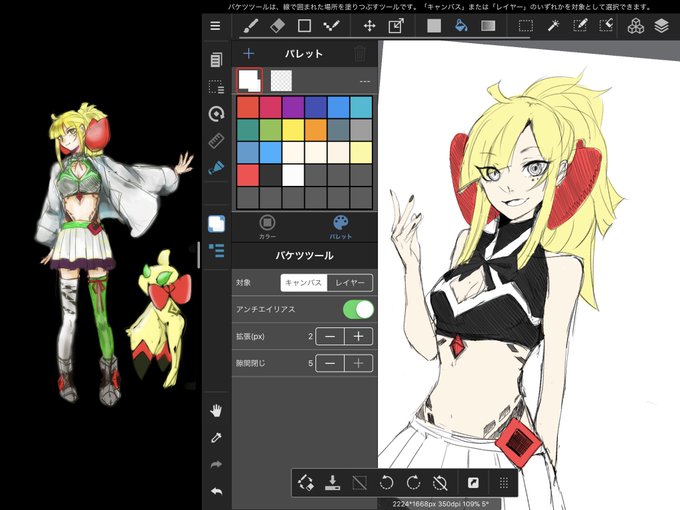Viewport: 680px width, 510px height.
Task: Open the palette more options dots
Action: (x=365, y=82)
